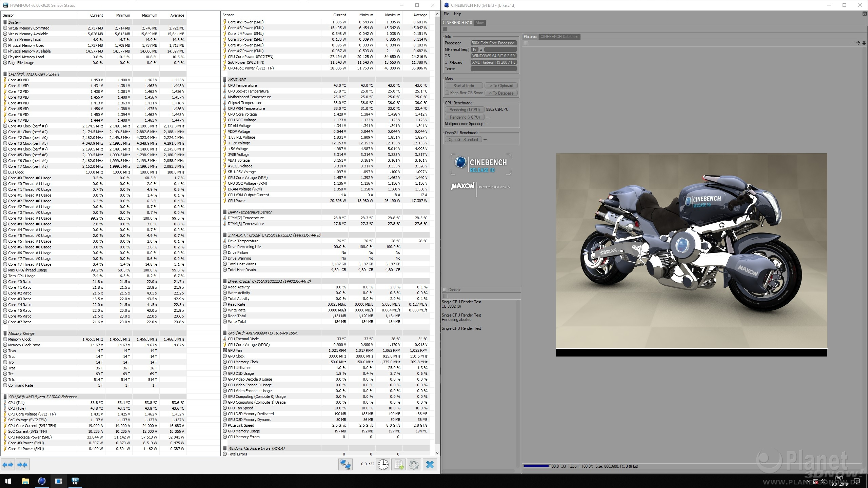Click the CPU Temperature thermometer icon

click(225, 85)
